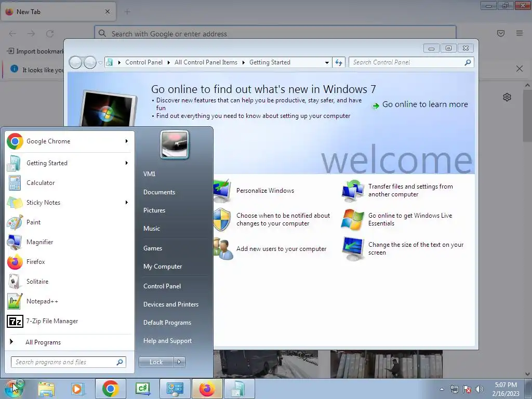Click the user account picture in Start menu
This screenshot has height=399, width=532.
(x=175, y=144)
